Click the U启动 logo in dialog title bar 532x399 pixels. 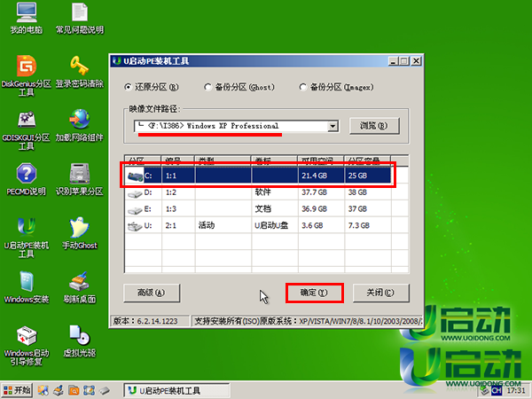[x=117, y=61]
